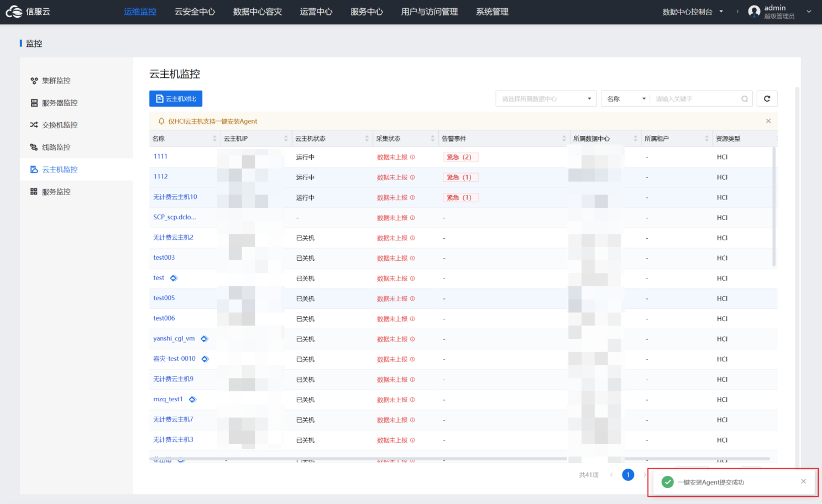The height and width of the screenshot is (504, 822).
Task: Click the green success check icon
Action: tap(668, 482)
